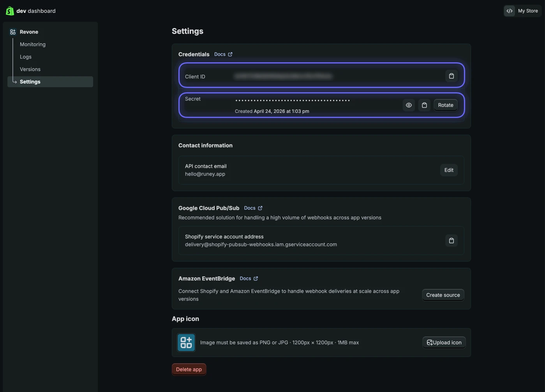Click the Revone app icon thumbnail
545x392 pixels.
(186, 343)
